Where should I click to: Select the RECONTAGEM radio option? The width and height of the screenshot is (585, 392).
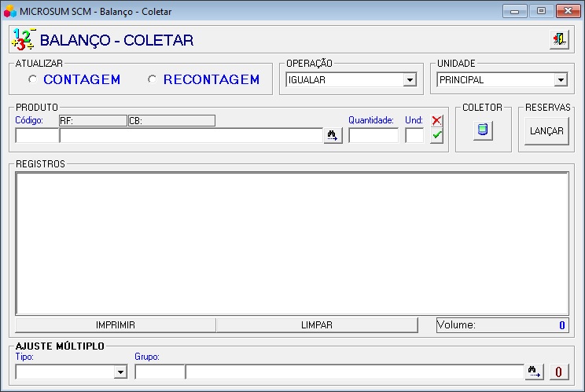(x=152, y=79)
